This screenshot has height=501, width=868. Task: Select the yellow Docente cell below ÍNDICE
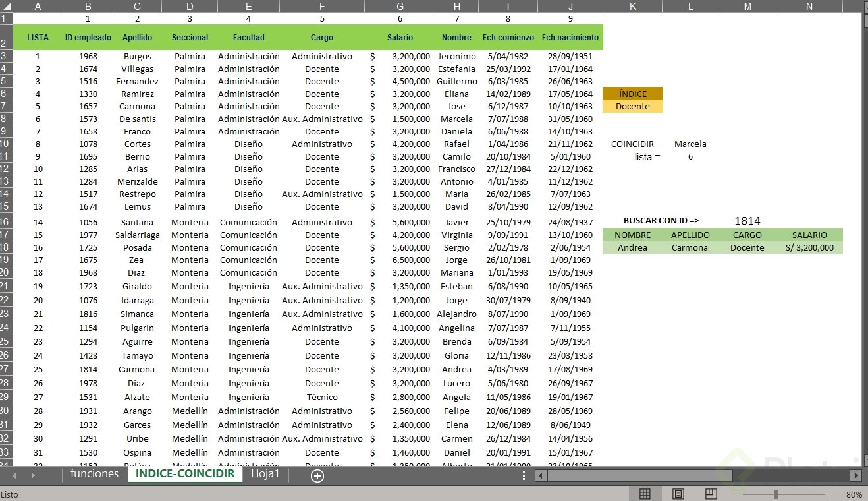(632, 106)
